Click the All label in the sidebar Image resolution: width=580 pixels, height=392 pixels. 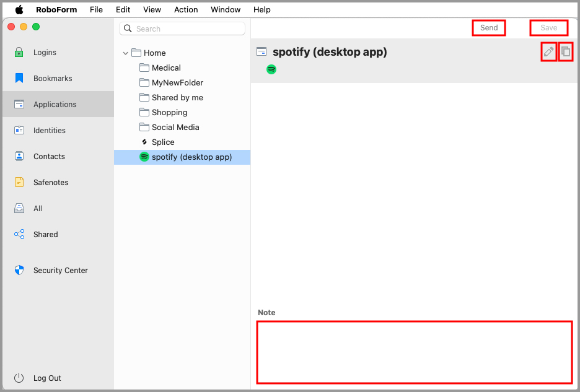(38, 208)
